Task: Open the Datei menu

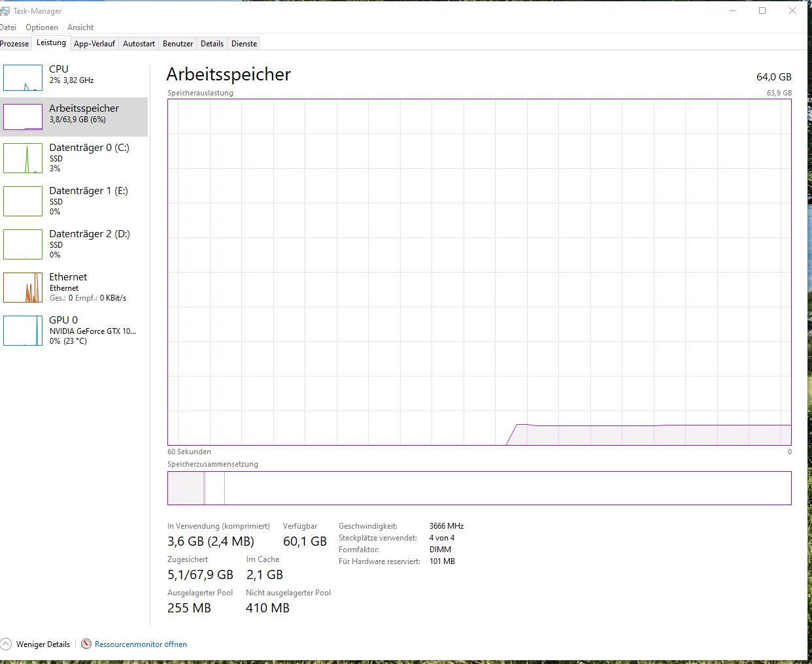Action: [8, 27]
